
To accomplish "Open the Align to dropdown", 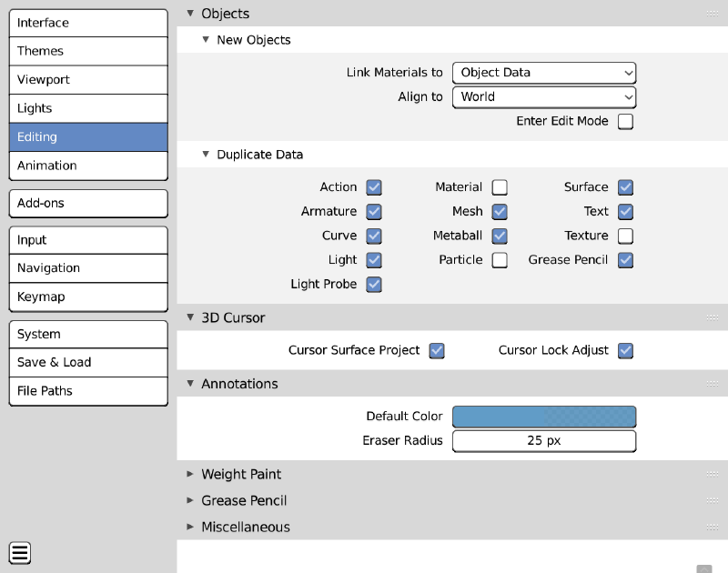I will pos(544,96).
